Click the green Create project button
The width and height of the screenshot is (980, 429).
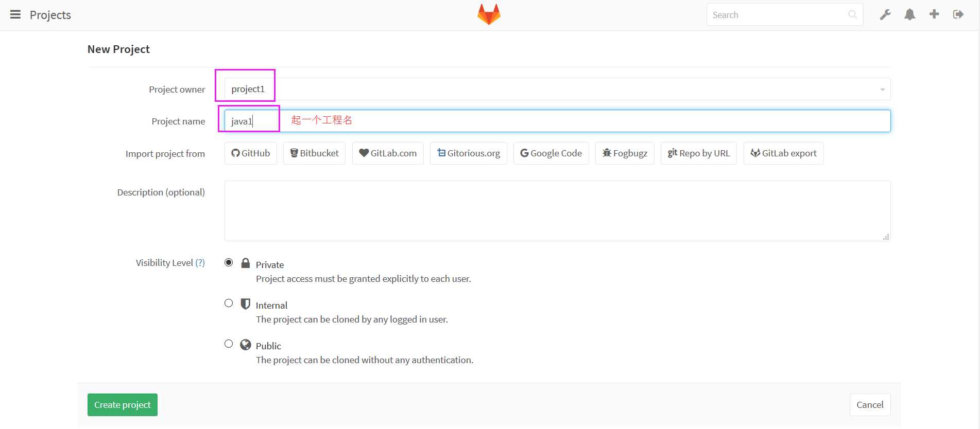pos(123,405)
